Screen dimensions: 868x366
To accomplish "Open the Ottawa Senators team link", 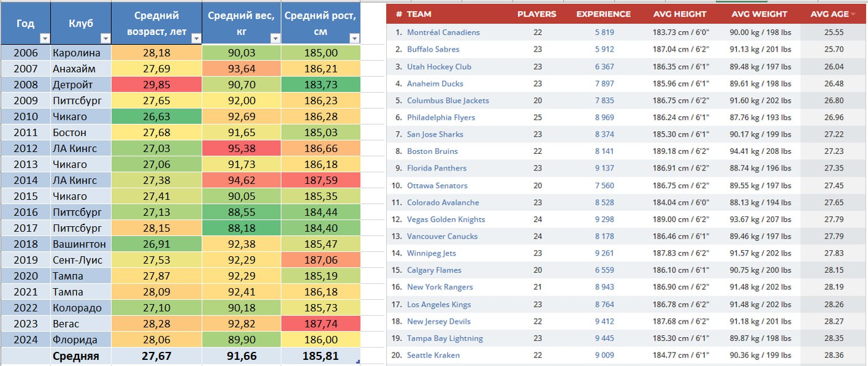I will 437,186.
